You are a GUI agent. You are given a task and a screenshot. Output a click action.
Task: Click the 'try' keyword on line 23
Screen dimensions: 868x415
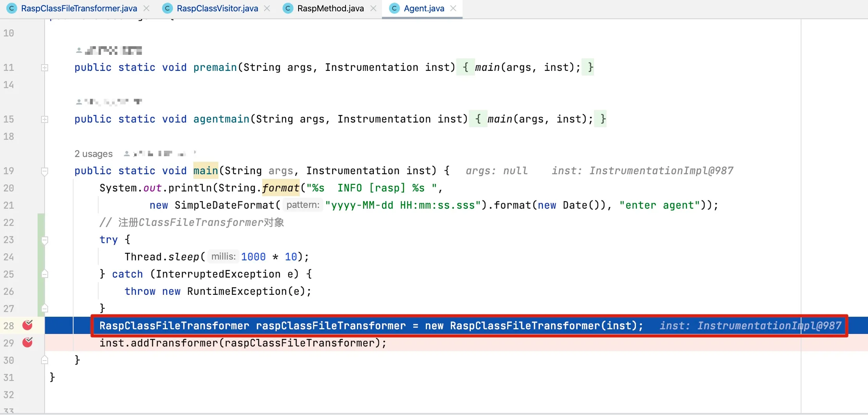click(108, 240)
